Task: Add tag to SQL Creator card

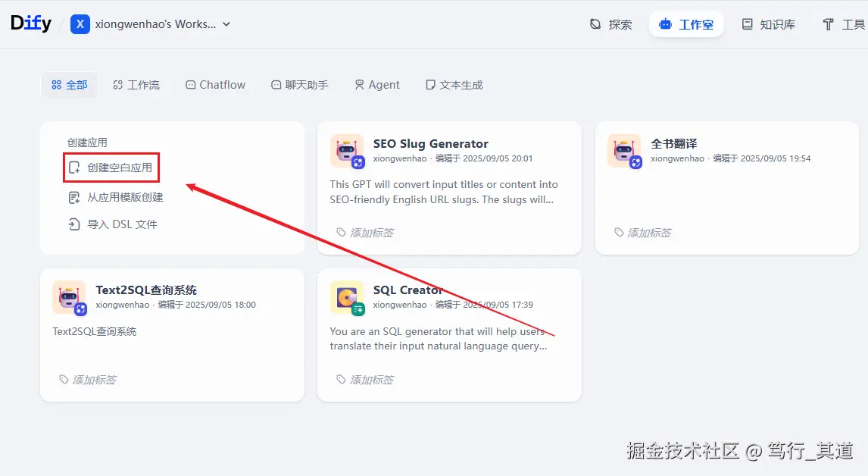Action: point(365,380)
